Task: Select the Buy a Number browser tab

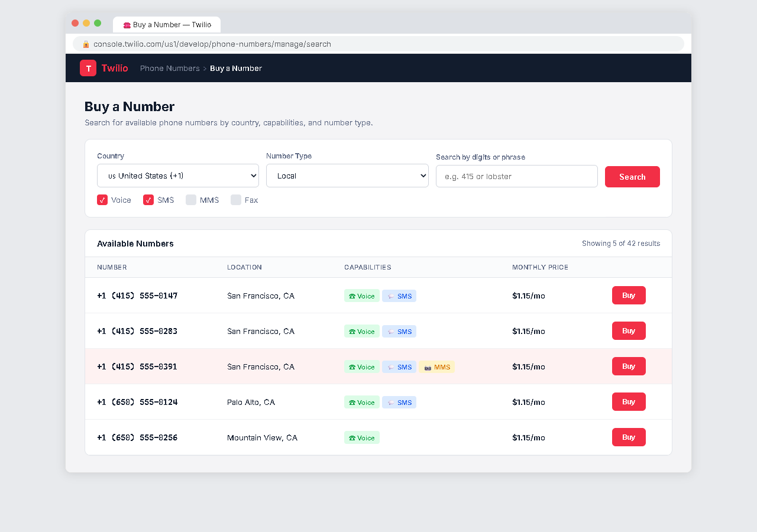Action: tap(167, 25)
